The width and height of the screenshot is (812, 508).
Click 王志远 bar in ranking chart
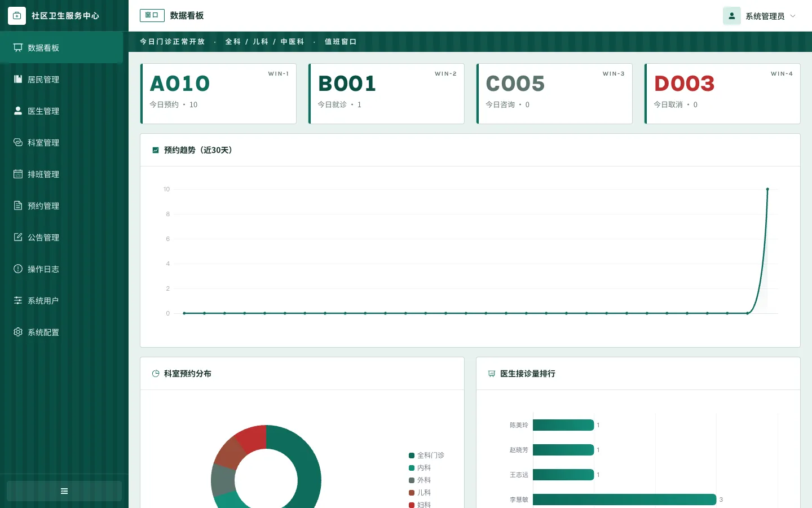coord(563,475)
